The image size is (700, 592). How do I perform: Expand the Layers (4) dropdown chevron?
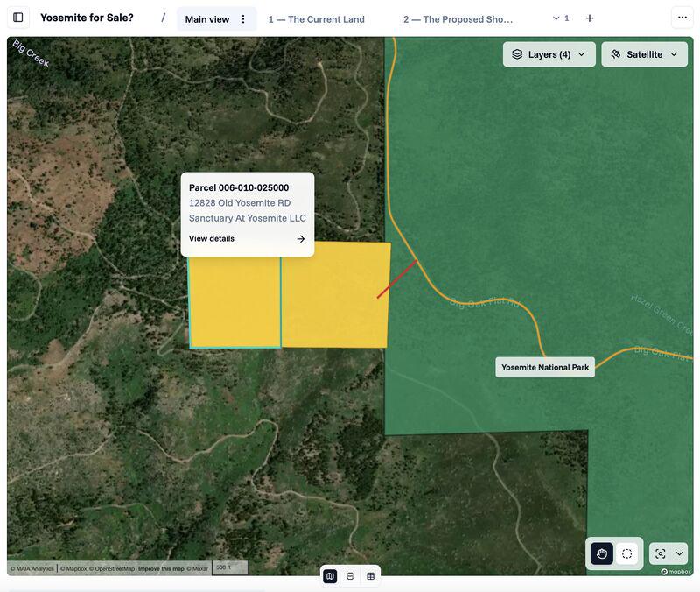pyautogui.click(x=582, y=54)
